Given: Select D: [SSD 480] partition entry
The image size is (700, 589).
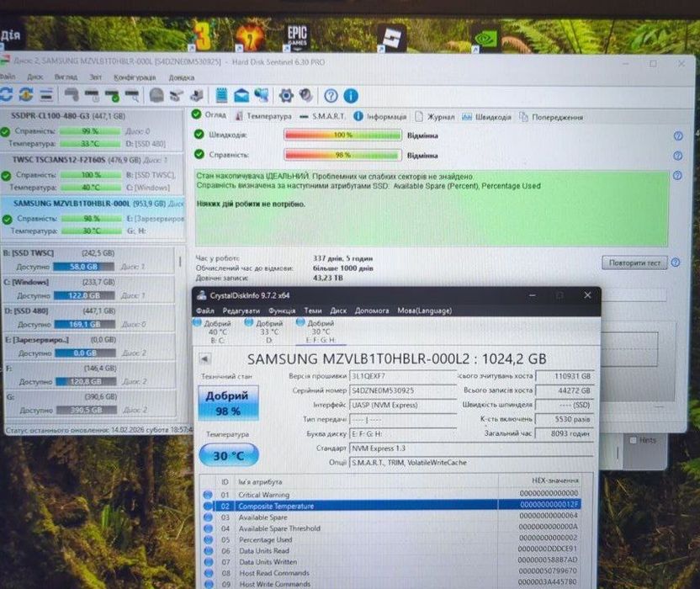Looking at the screenshot, I should pyautogui.click(x=88, y=317).
